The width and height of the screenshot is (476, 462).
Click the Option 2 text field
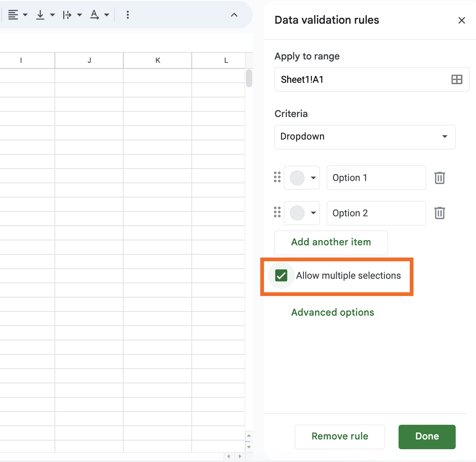(x=376, y=213)
